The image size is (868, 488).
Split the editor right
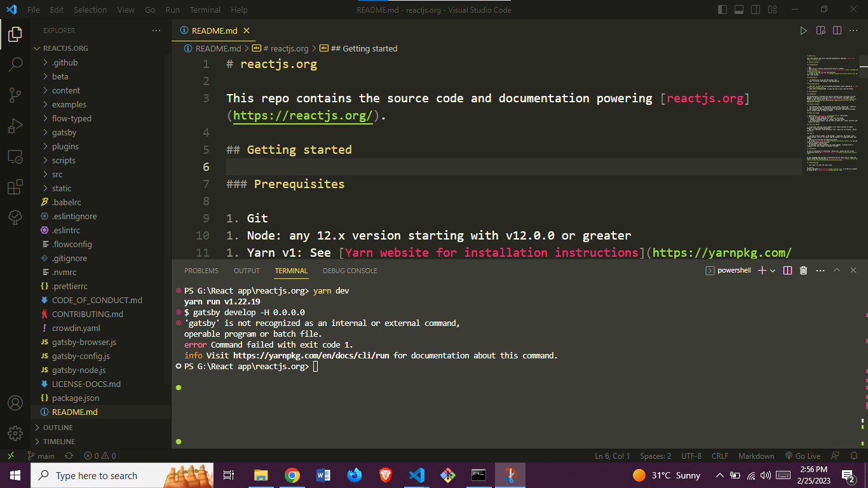pos(837,30)
